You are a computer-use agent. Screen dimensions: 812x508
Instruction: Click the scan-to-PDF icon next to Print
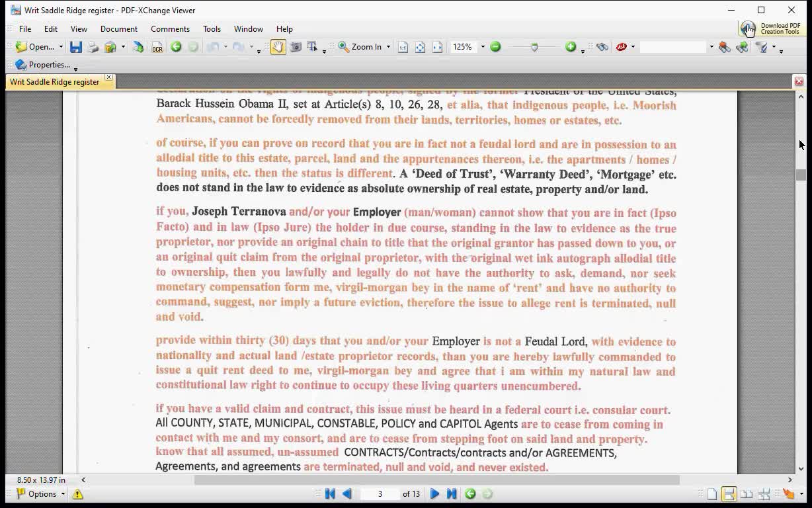pos(110,47)
